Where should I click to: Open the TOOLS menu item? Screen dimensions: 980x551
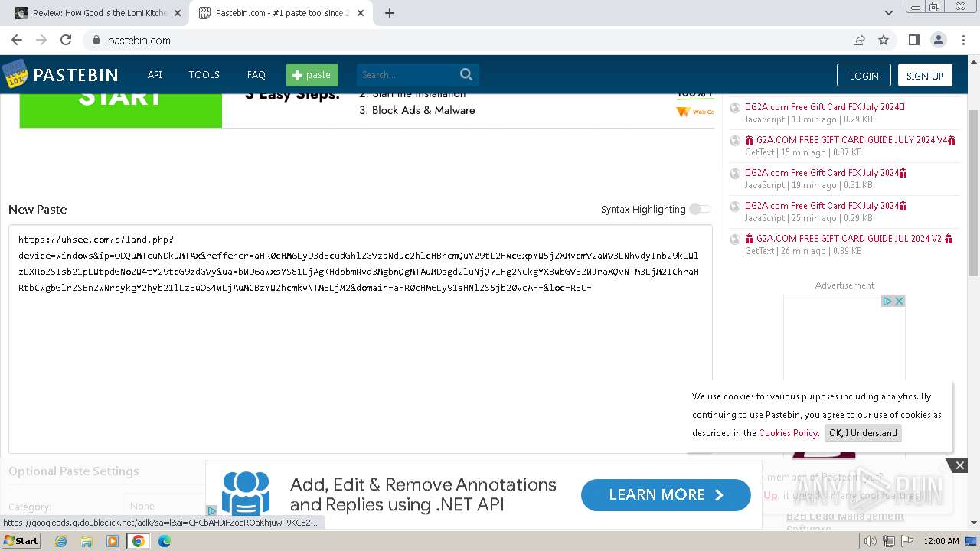point(204,74)
